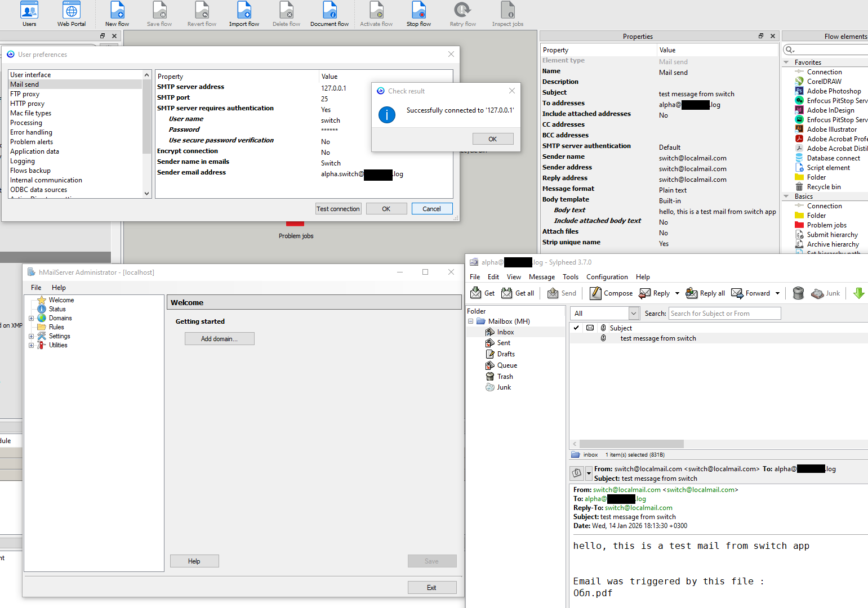This screenshot has width=868, height=608.
Task: Expand the Domains tree node
Action: tap(32, 318)
